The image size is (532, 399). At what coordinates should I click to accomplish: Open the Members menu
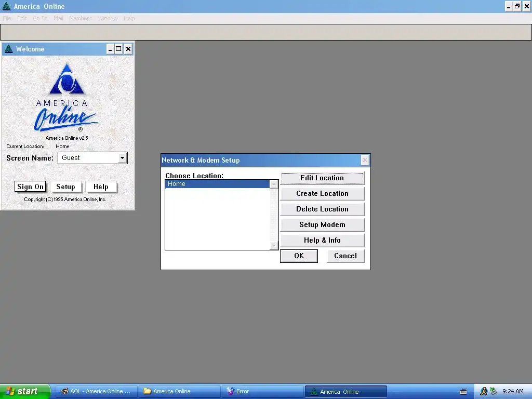(x=81, y=18)
